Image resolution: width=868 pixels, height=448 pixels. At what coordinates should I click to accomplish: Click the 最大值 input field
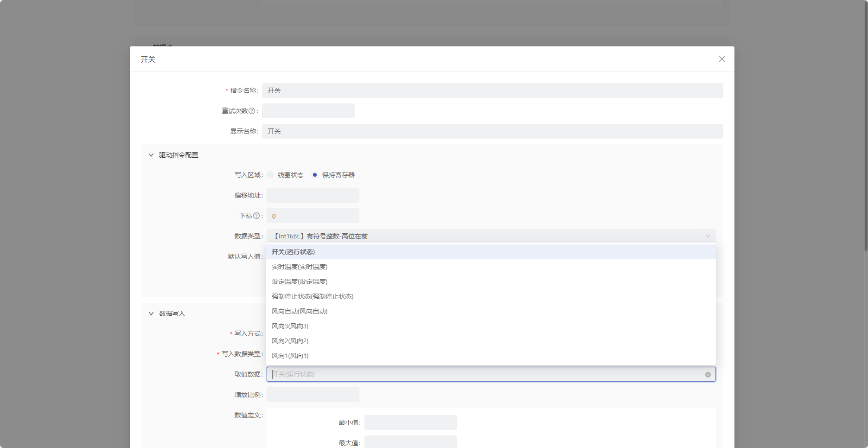pyautogui.click(x=411, y=442)
